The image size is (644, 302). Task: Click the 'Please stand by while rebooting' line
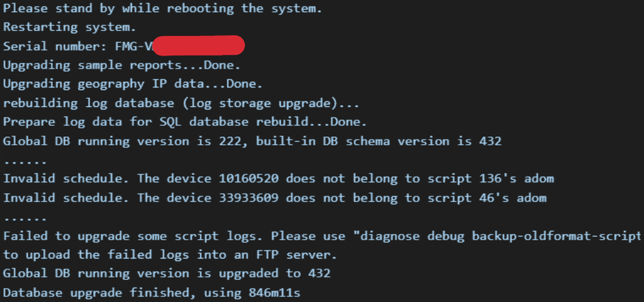click(x=162, y=9)
